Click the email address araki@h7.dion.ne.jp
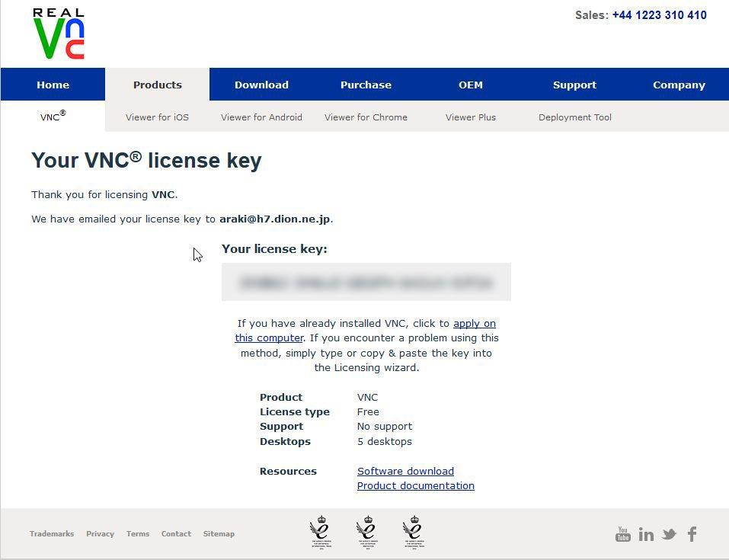 [x=275, y=219]
